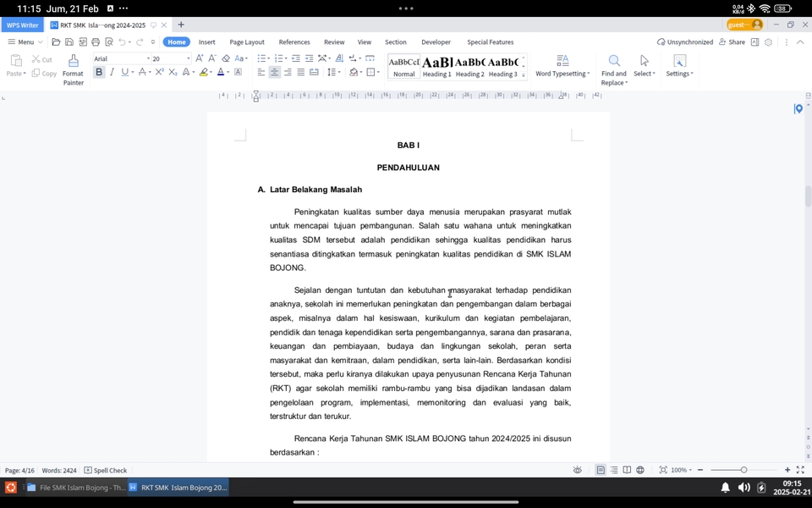Apply character border icon
This screenshot has width=812, height=508.
239,72
